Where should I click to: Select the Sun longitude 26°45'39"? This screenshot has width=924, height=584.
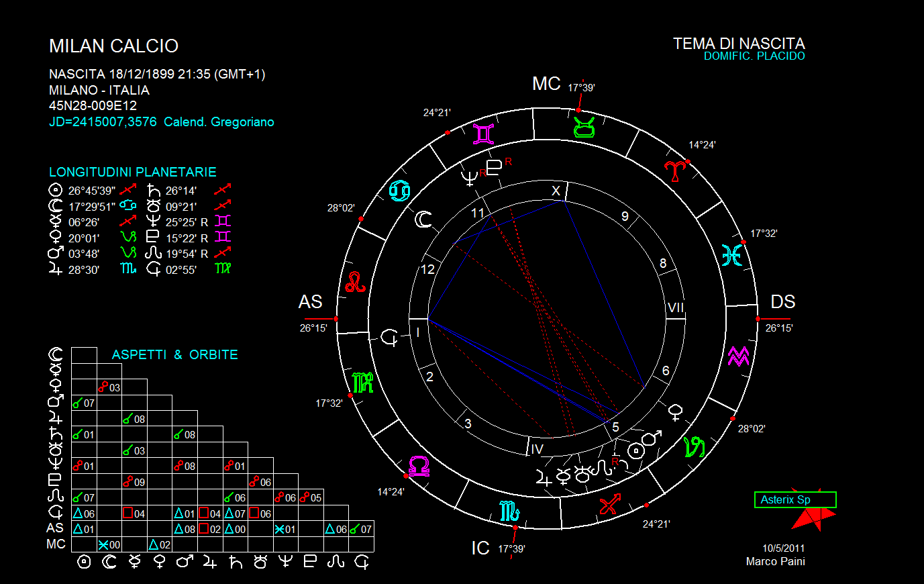(92, 191)
